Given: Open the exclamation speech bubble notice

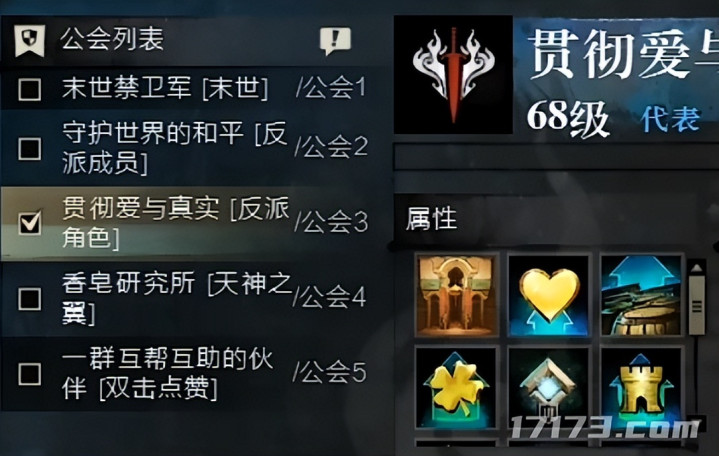Looking at the screenshot, I should (x=335, y=40).
